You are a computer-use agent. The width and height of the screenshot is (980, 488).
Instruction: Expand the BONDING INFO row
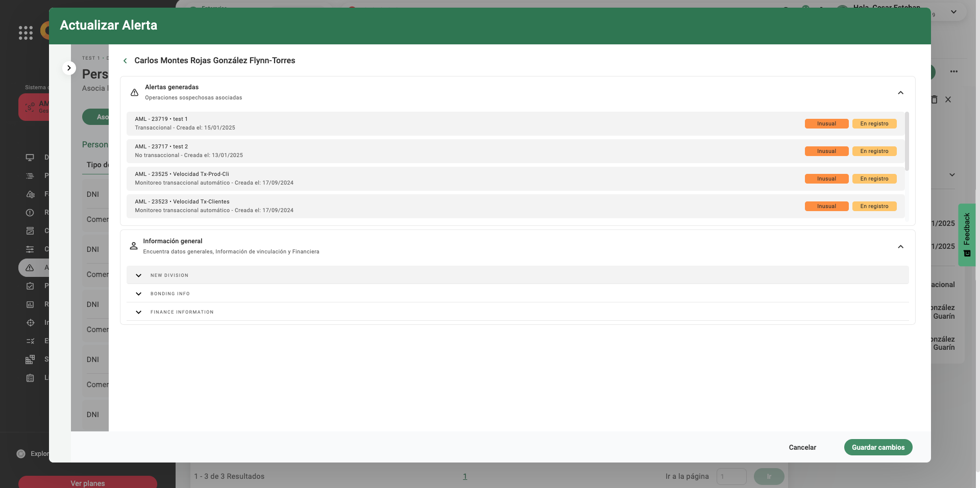[138, 294]
